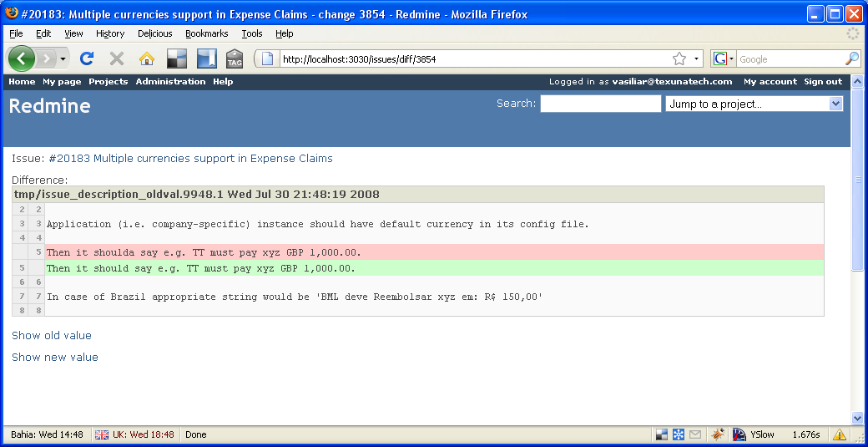Viewport: 868px width, 447px height.
Task: Open issue #20183 Multiple currencies link
Action: pyautogui.click(x=190, y=159)
